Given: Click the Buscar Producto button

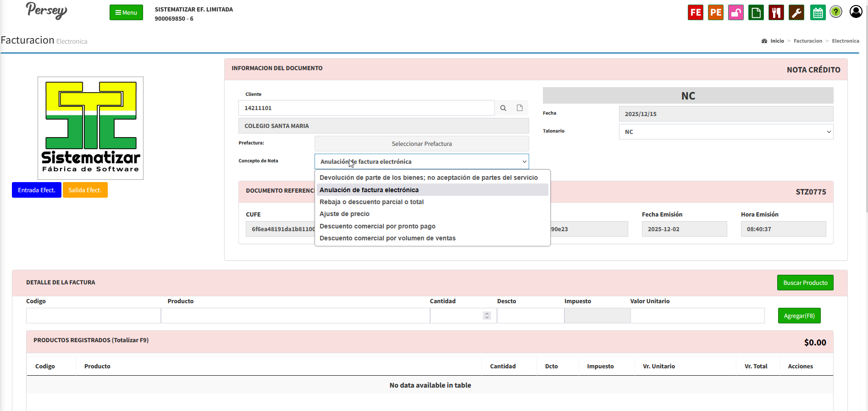Looking at the screenshot, I should coord(805,283).
